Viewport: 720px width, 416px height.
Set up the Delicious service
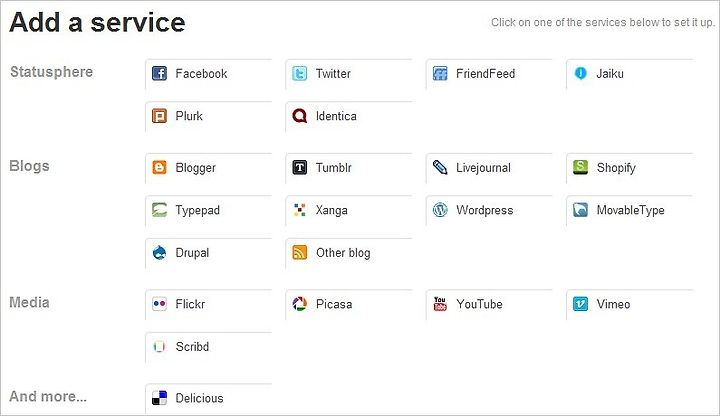[209, 399]
